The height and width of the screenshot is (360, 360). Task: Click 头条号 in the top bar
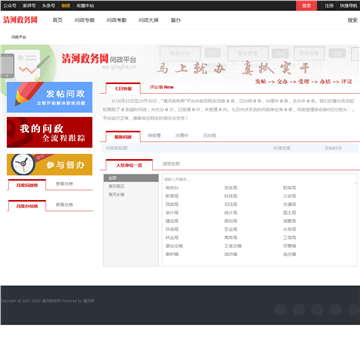pos(48,6)
